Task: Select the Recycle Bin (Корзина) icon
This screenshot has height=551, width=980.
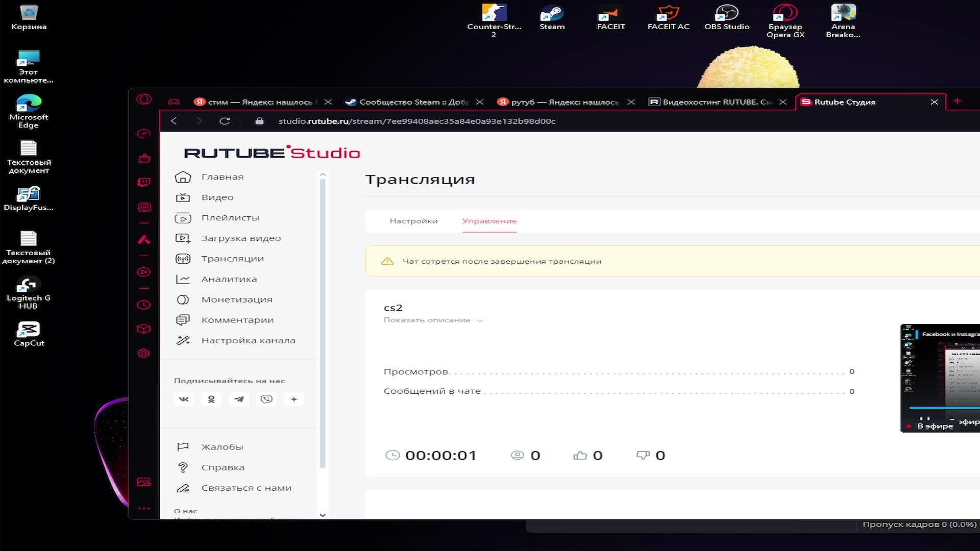Action: [x=29, y=17]
